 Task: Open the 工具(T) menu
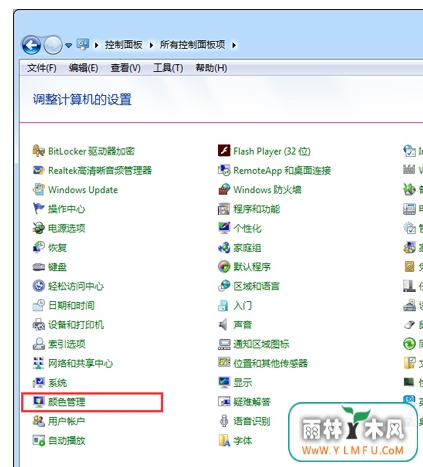[x=168, y=68]
